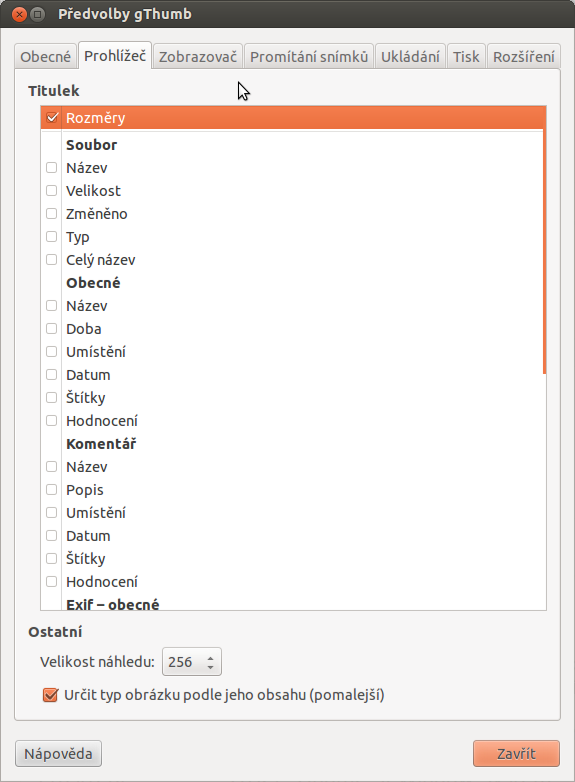
Task: Open the Tisk preferences tab
Action: tap(466, 56)
